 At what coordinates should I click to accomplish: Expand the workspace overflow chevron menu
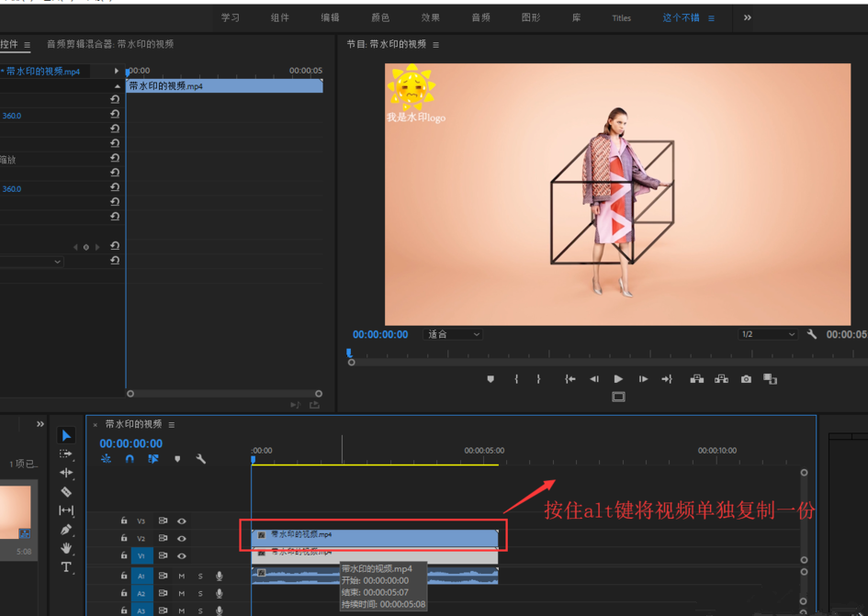coord(747,17)
